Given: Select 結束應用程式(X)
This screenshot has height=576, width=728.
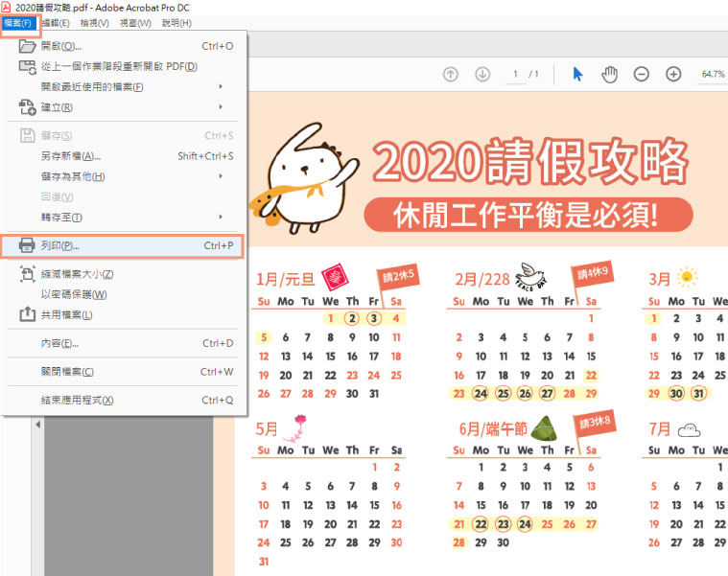Looking at the screenshot, I should coord(123,401).
